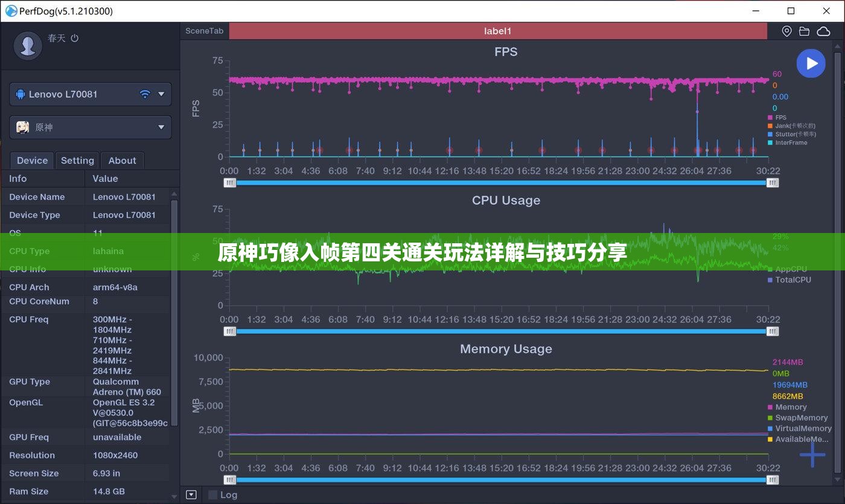Click the 2144MB memory value

[x=788, y=362]
